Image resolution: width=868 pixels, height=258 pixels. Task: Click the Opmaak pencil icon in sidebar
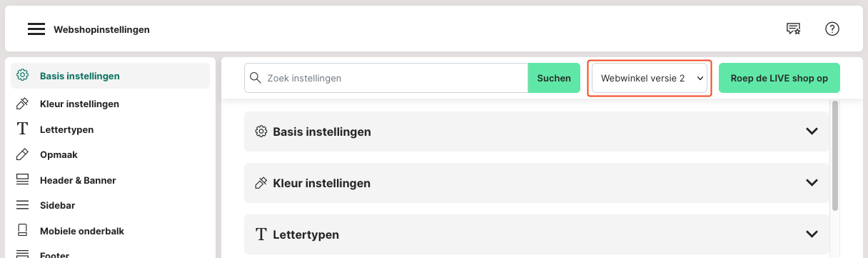tap(23, 154)
